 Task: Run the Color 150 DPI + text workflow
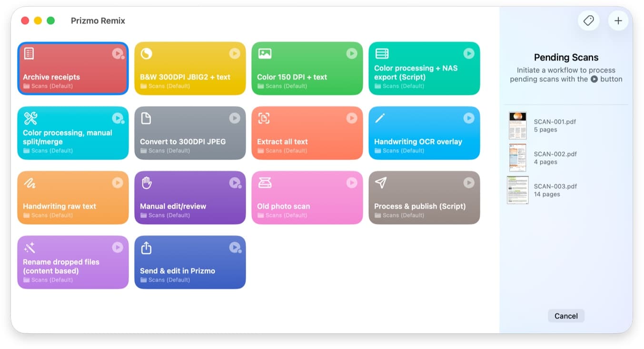[x=351, y=53]
